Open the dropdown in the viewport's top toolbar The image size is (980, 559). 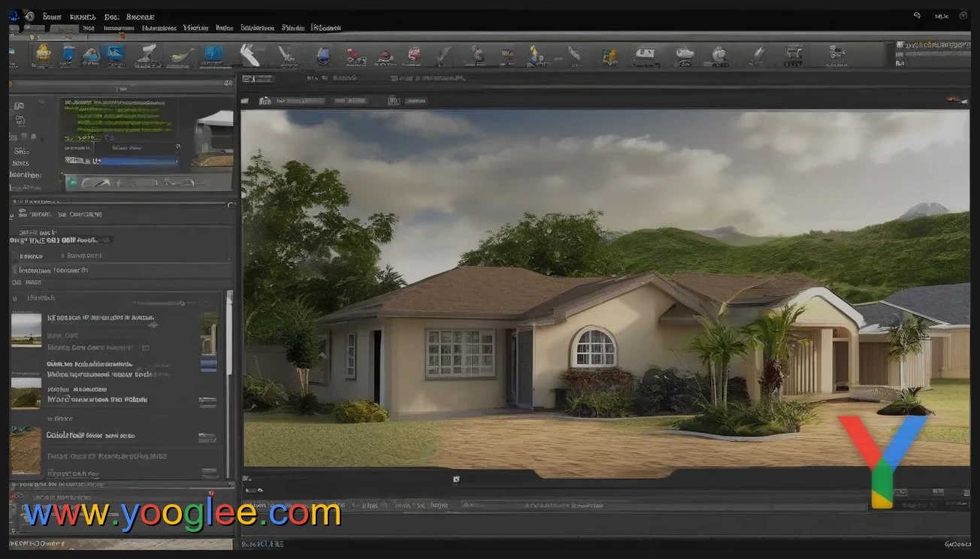352,99
